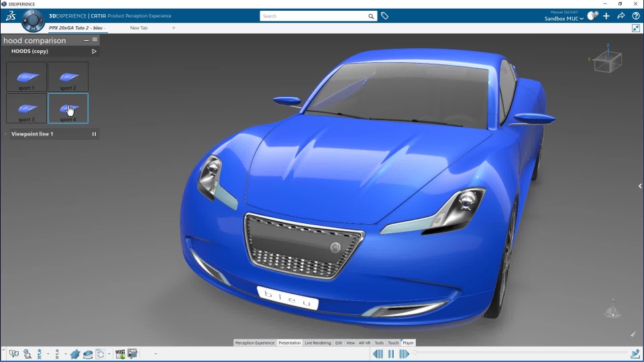Click the share arrow icon
The image size is (644, 362).
pyautogui.click(x=621, y=16)
